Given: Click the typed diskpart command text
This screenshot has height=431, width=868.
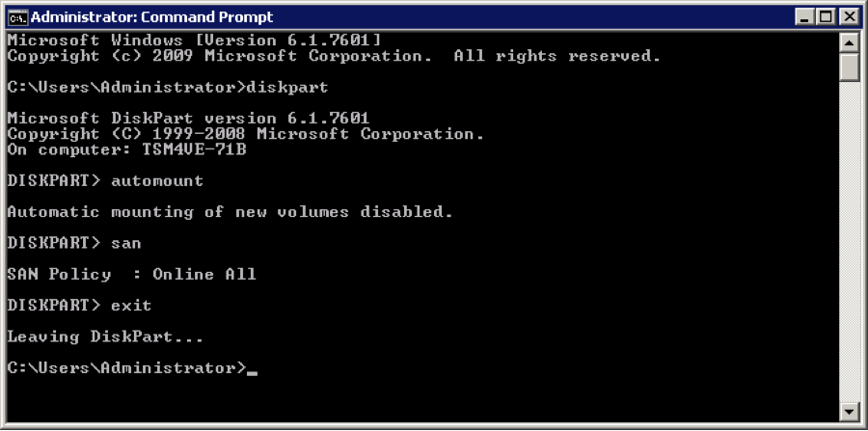Looking at the screenshot, I should point(287,88).
